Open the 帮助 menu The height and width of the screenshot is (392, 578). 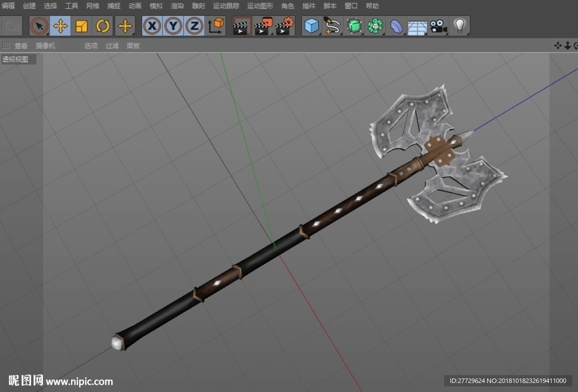coord(373,6)
